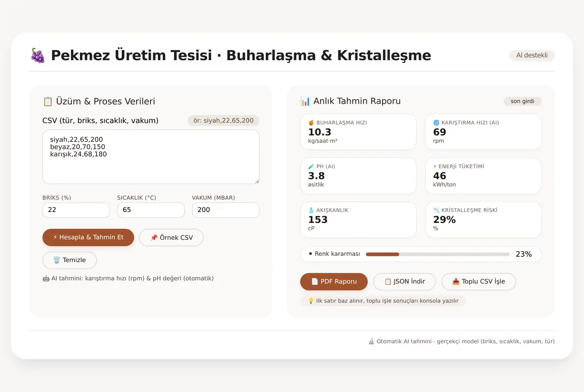Click the asitlik label under pH
Screen dimensions: 584x392
click(x=316, y=185)
